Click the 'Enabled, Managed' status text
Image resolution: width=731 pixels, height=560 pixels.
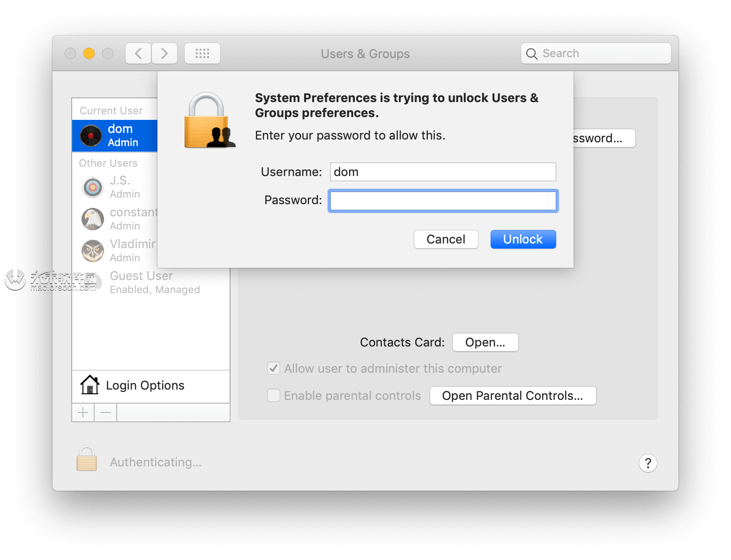pyautogui.click(x=155, y=290)
